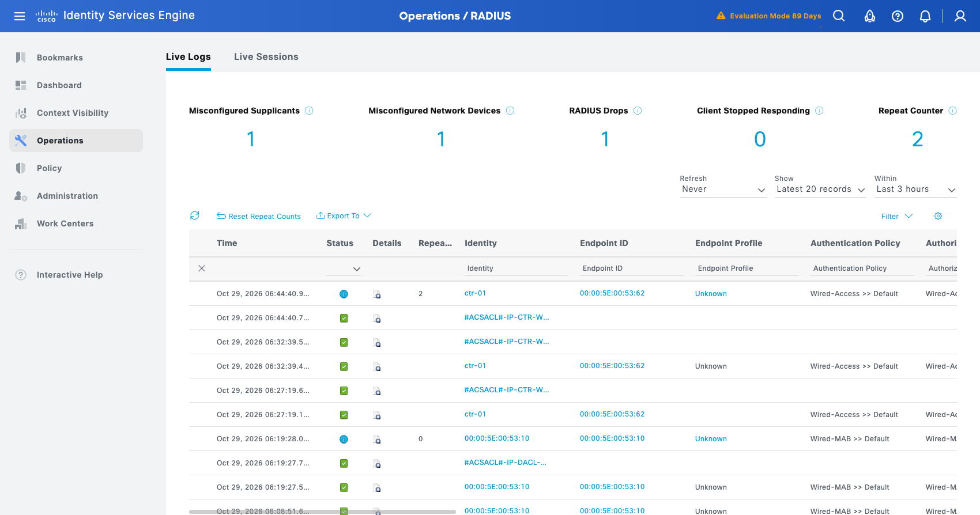Click Reset Repeat Counts
Viewport: 980px width, 515px height.
coord(259,216)
